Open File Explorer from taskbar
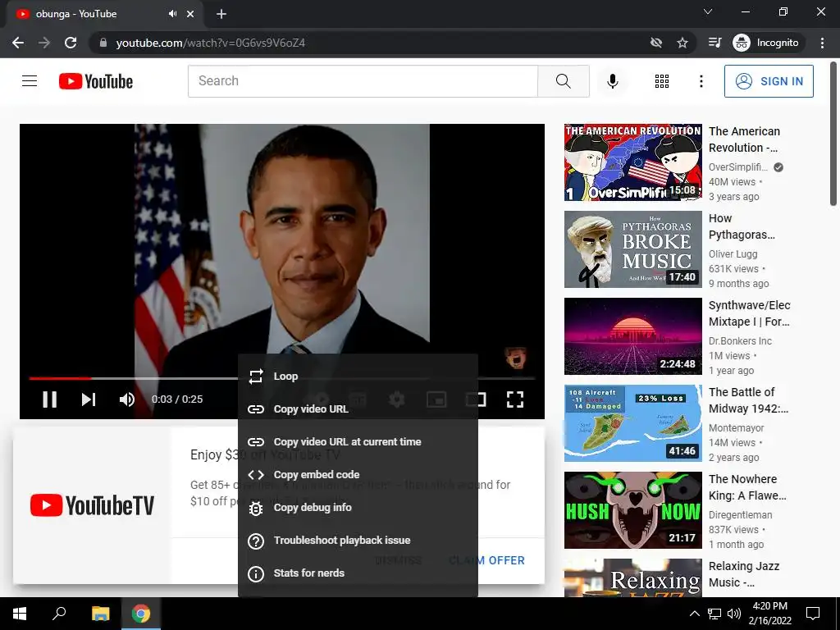 pos(100,614)
